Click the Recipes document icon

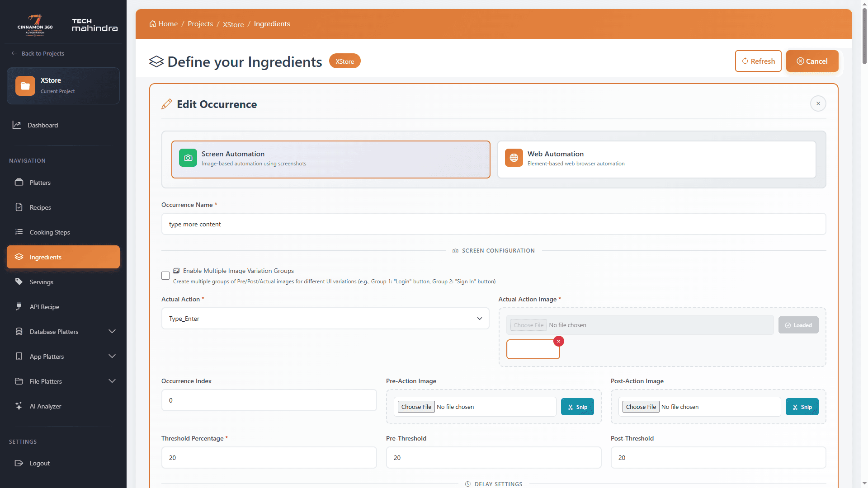[19, 207]
